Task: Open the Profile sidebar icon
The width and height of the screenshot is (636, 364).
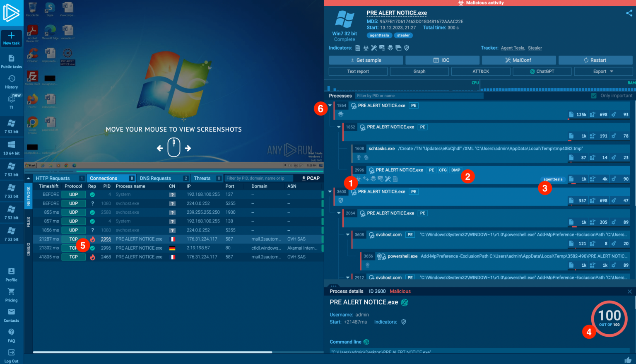Action: click(11, 271)
